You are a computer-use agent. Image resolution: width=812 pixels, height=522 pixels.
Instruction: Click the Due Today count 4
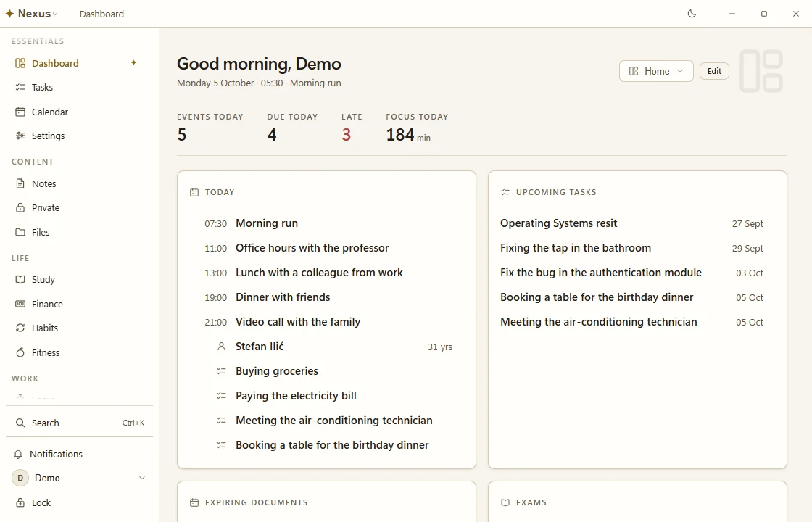tap(272, 135)
